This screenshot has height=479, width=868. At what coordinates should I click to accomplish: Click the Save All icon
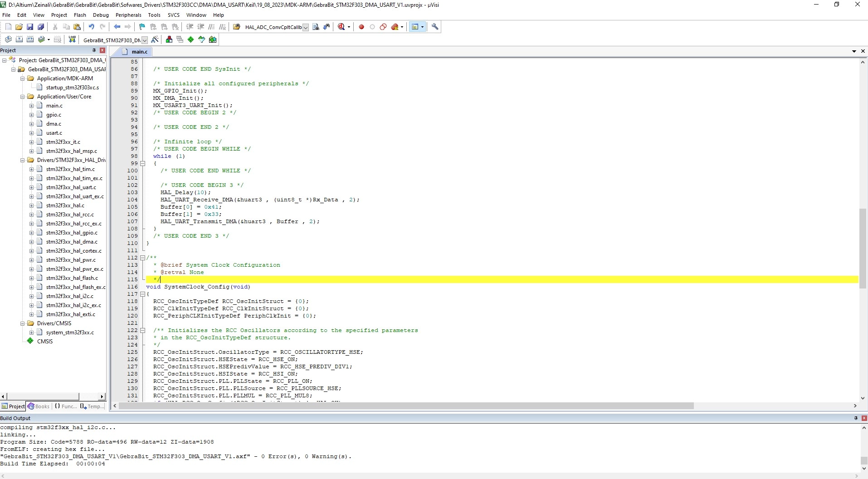41,27
